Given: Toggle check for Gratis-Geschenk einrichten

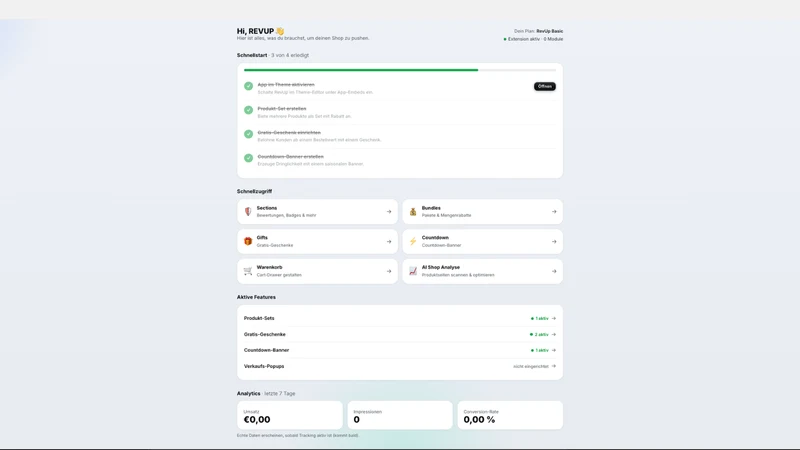Looking at the screenshot, I should pos(248,134).
